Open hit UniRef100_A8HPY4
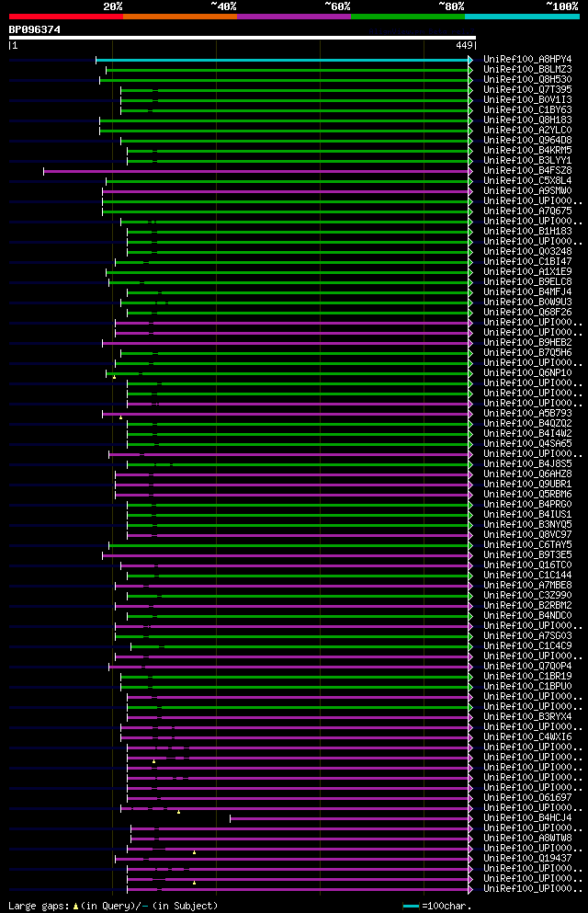The image size is (588, 913). (x=527, y=60)
